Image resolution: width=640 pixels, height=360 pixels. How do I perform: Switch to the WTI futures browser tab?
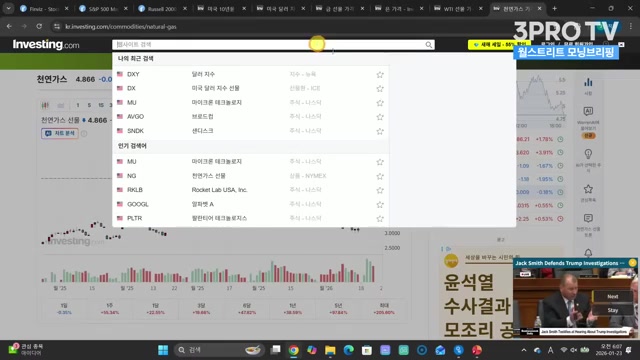456,8
